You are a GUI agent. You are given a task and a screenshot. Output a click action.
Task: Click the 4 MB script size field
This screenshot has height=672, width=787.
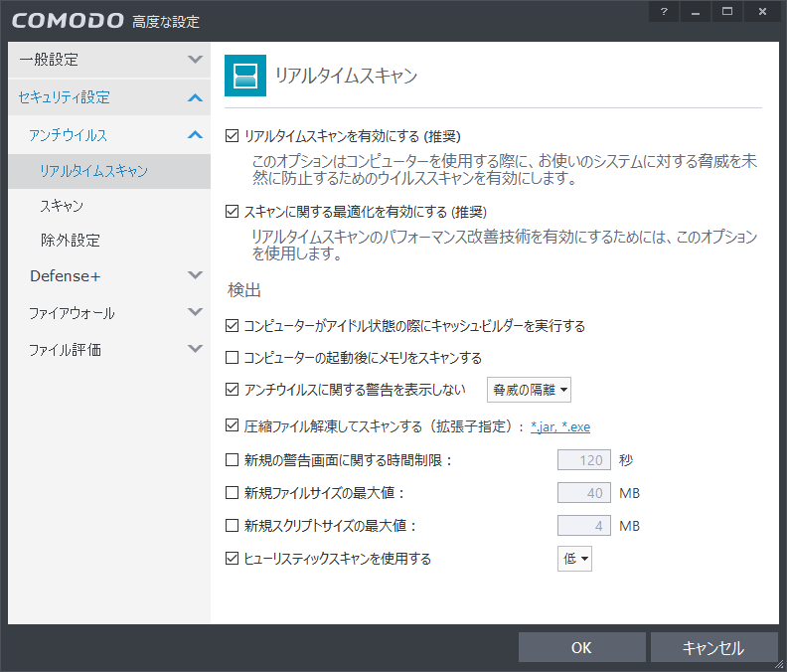(583, 525)
